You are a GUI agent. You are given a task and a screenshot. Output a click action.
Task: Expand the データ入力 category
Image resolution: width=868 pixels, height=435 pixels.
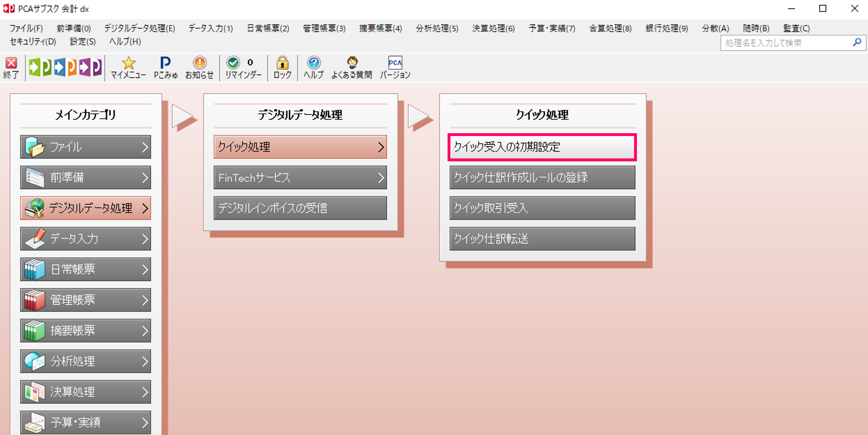point(86,239)
